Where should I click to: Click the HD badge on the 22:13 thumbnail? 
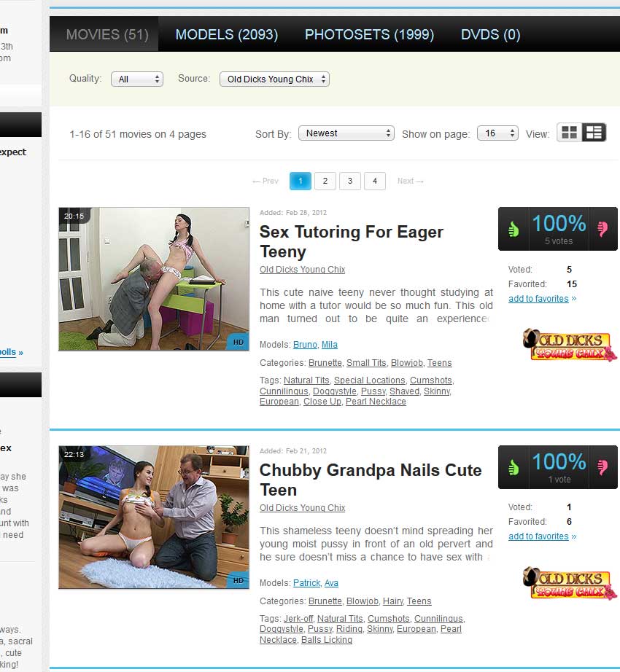pos(239,580)
